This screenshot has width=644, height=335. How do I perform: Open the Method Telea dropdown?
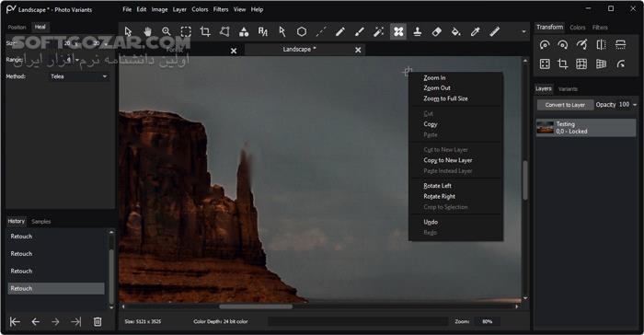click(78, 76)
